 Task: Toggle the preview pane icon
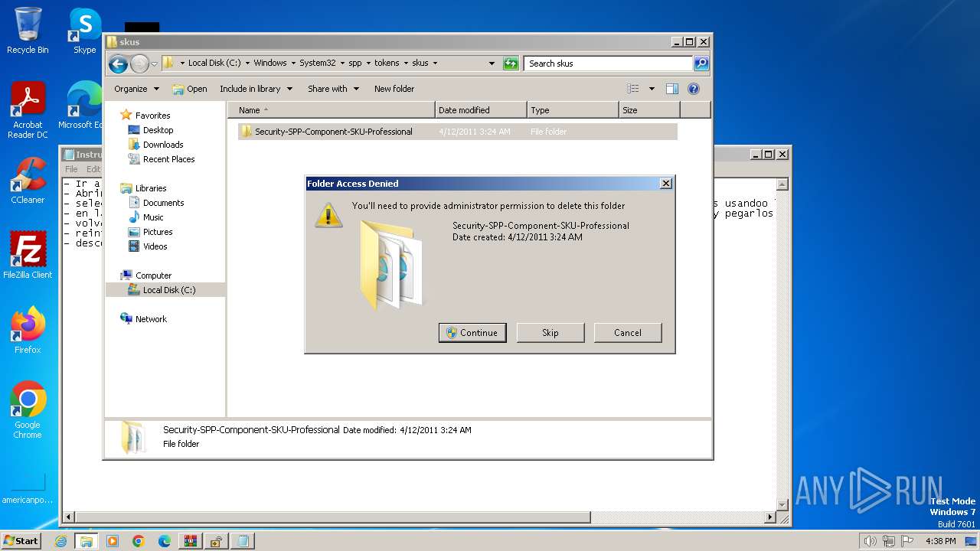tap(672, 89)
